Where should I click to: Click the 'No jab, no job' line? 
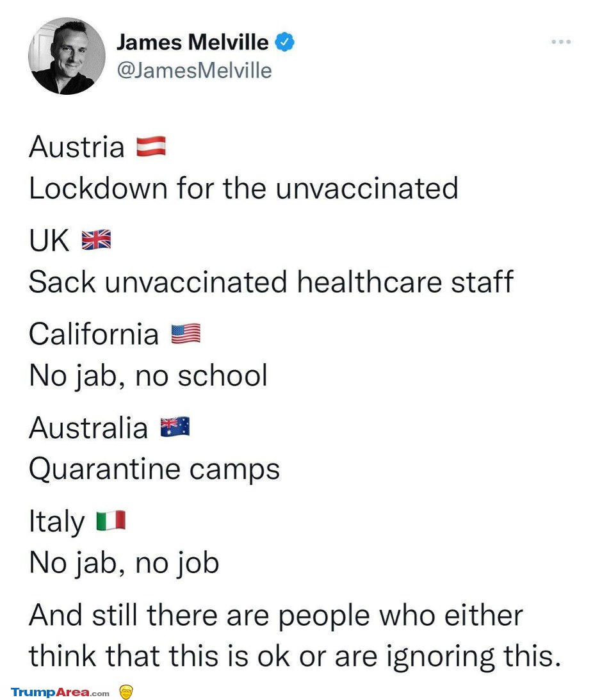124,563
